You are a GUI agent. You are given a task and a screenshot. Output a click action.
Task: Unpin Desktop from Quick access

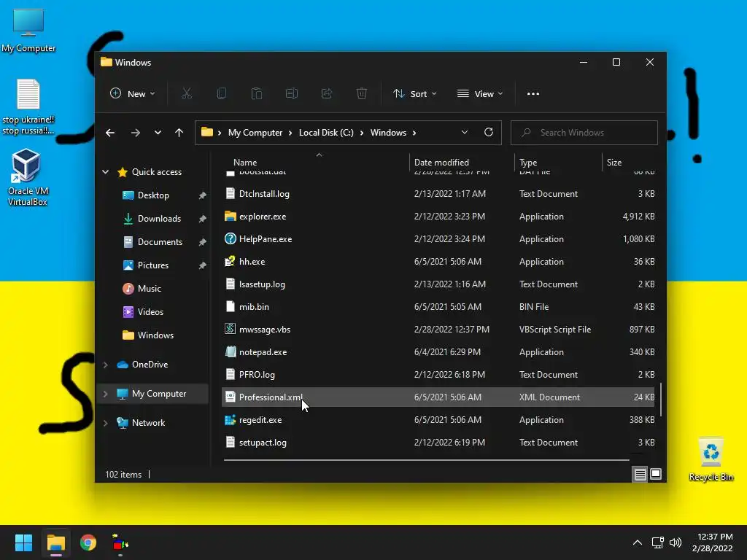point(203,195)
